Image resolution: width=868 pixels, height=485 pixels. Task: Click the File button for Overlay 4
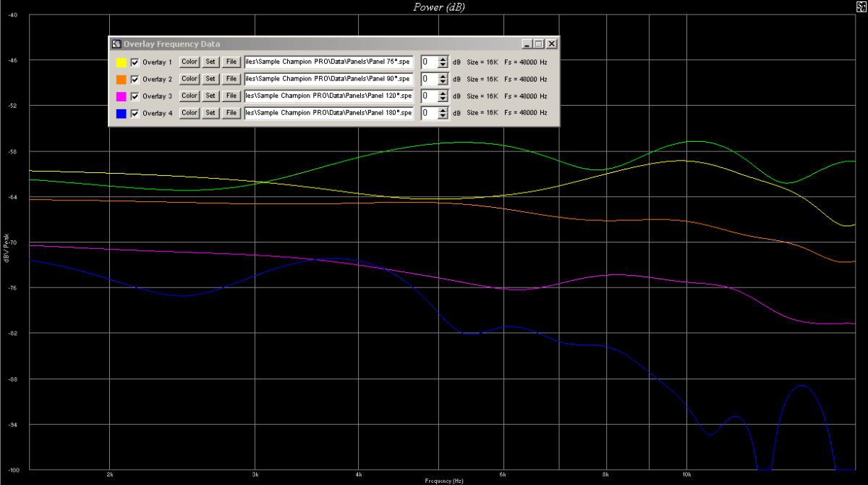pyautogui.click(x=231, y=113)
